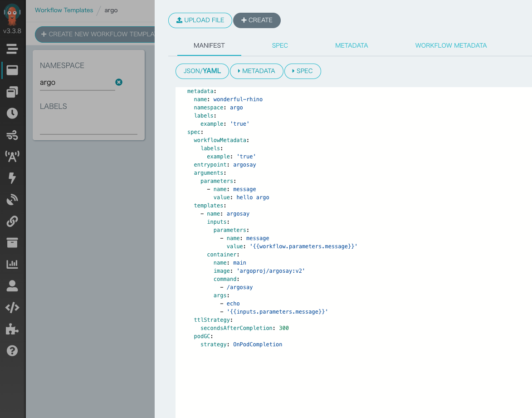
Task: Click the 'ttlStrategy' key
Action: pyautogui.click(x=212, y=320)
